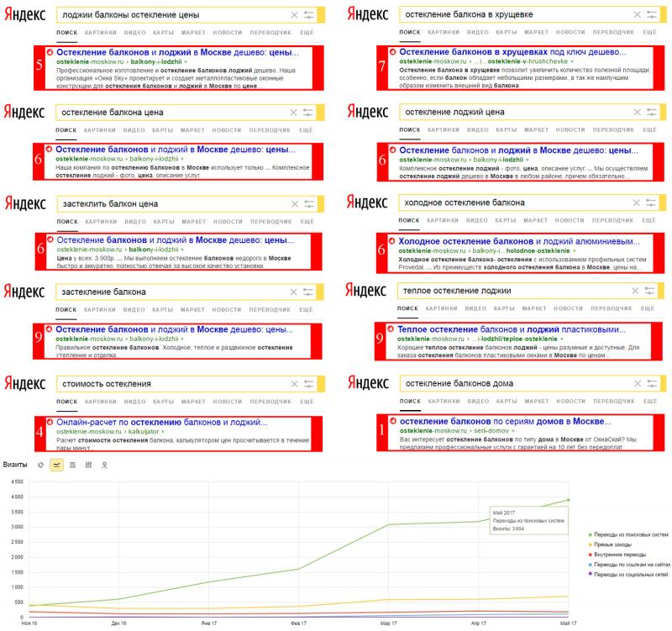Image resolution: width=672 pixels, height=631 pixels.
Task: Toggle the 'Переходы из поисковых систем' legend series
Action: pyautogui.click(x=628, y=534)
